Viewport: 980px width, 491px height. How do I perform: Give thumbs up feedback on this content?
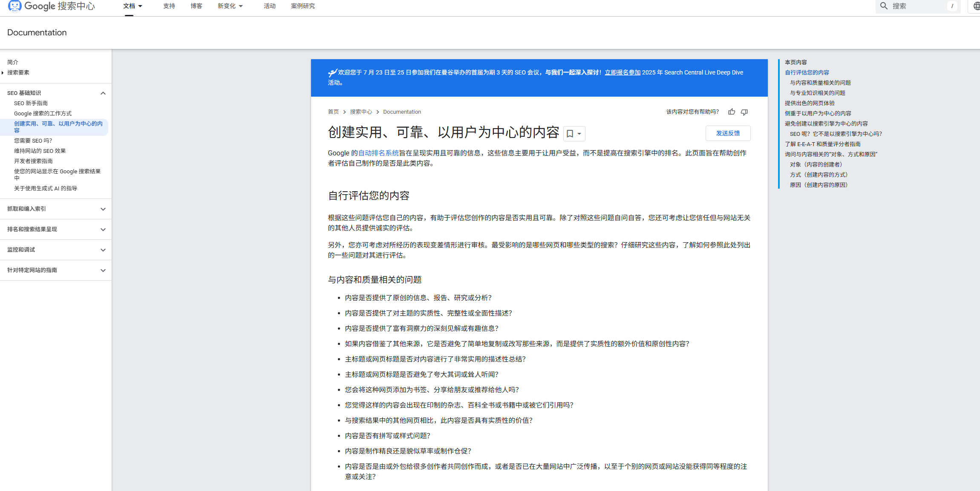[731, 112]
